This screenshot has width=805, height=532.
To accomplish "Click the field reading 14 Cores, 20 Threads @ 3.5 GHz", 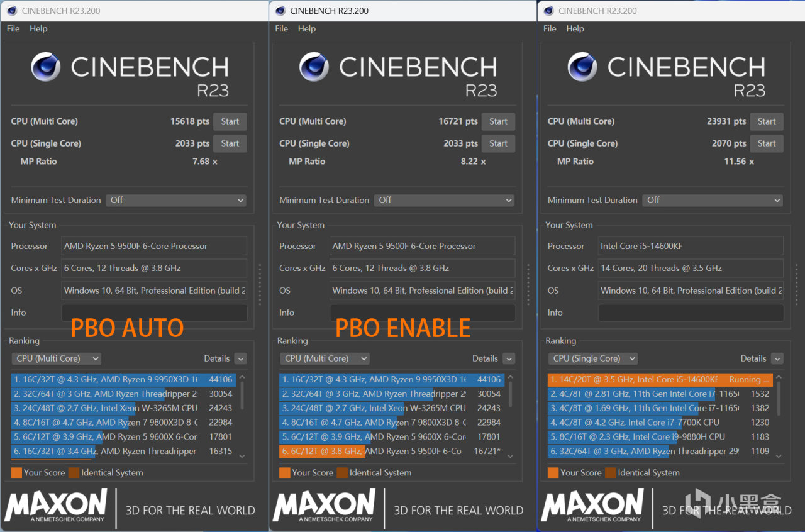I will [691, 268].
